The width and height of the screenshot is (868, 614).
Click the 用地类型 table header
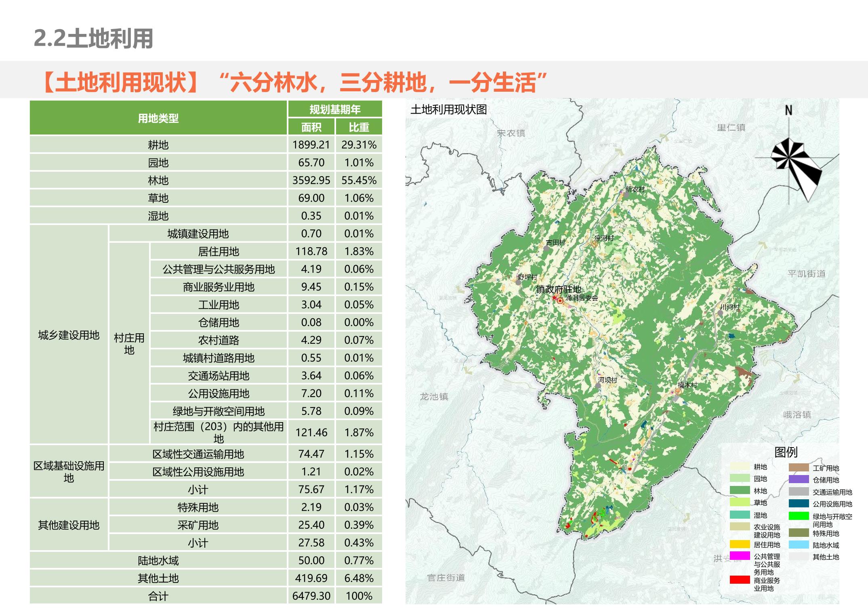(x=158, y=118)
